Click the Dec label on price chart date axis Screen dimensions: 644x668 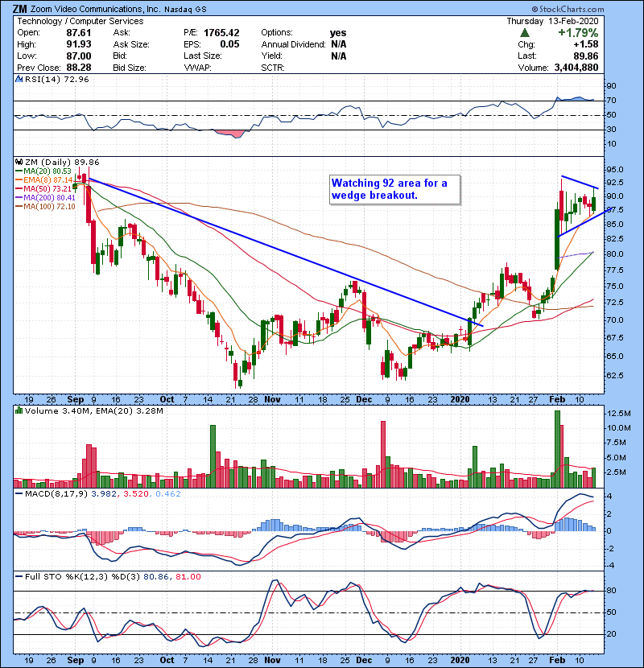[x=364, y=400]
